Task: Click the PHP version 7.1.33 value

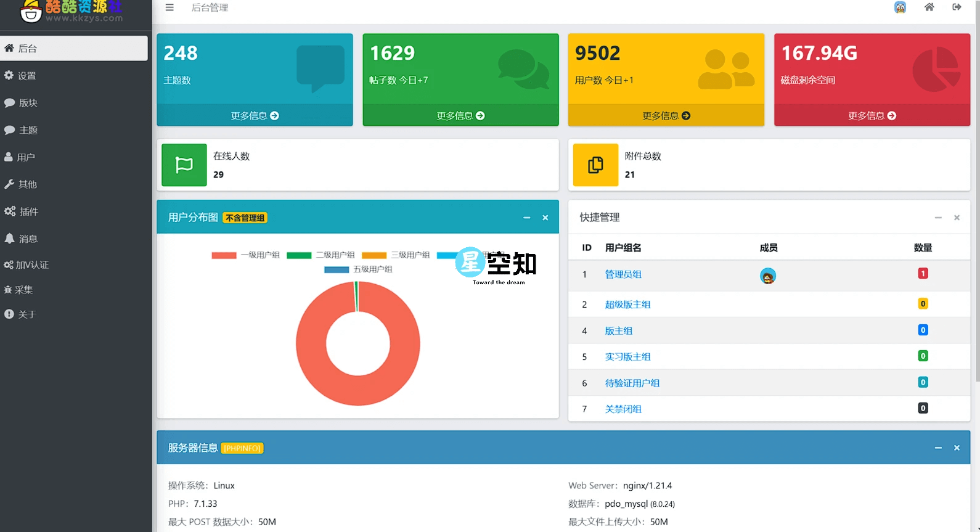Action: tap(205, 504)
